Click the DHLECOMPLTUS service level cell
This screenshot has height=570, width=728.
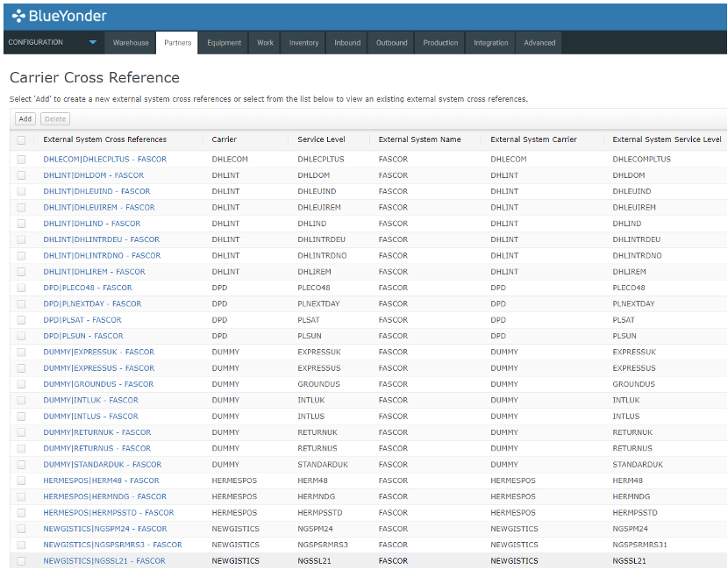click(641, 160)
